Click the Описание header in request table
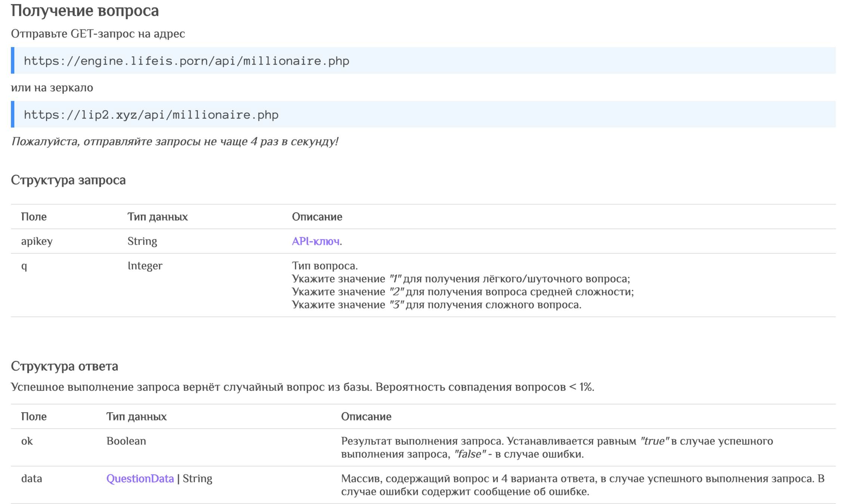 tap(317, 217)
